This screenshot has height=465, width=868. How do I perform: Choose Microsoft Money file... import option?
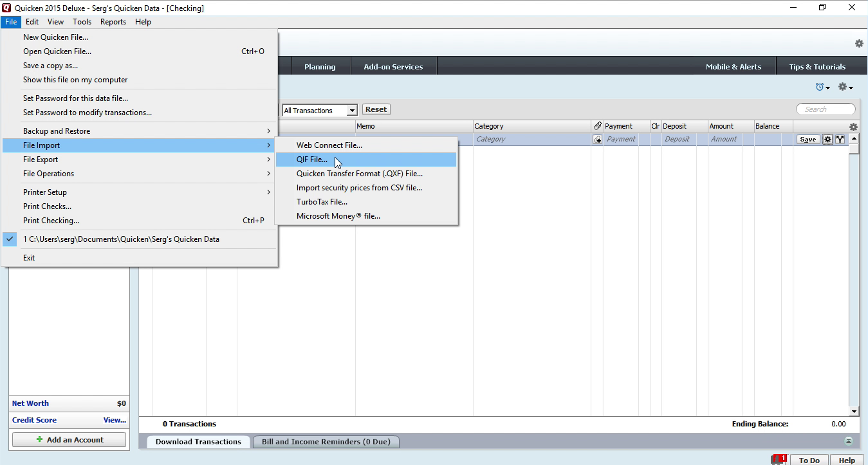coord(366,216)
